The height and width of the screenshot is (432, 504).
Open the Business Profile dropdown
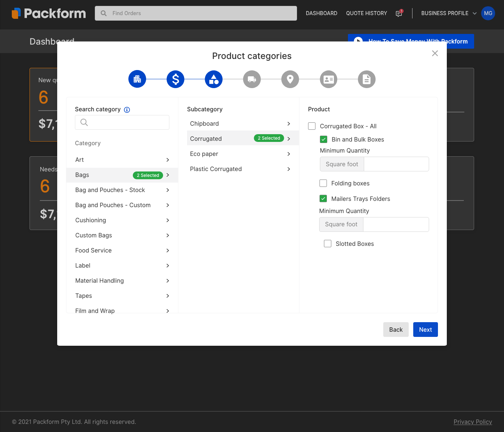point(449,13)
